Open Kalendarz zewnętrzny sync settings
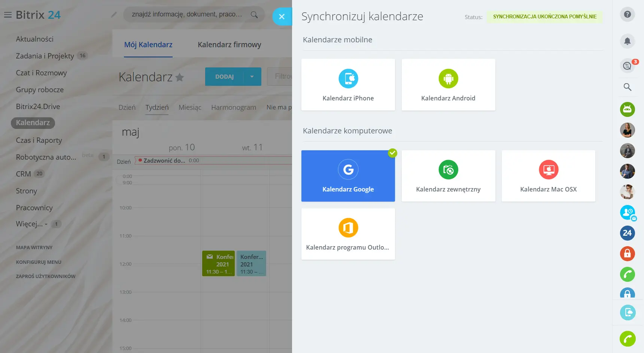This screenshot has width=644, height=353. coord(448,176)
